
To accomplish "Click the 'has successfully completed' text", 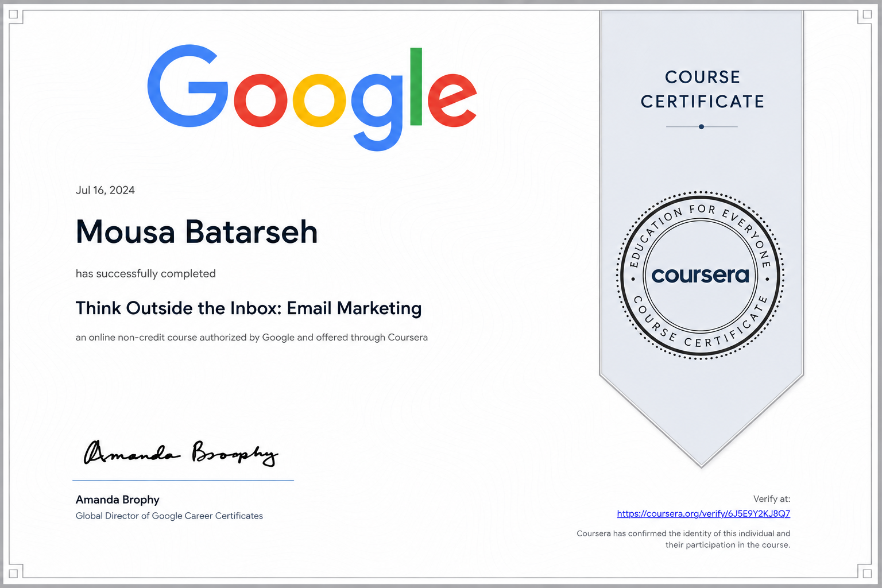I will tap(146, 274).
